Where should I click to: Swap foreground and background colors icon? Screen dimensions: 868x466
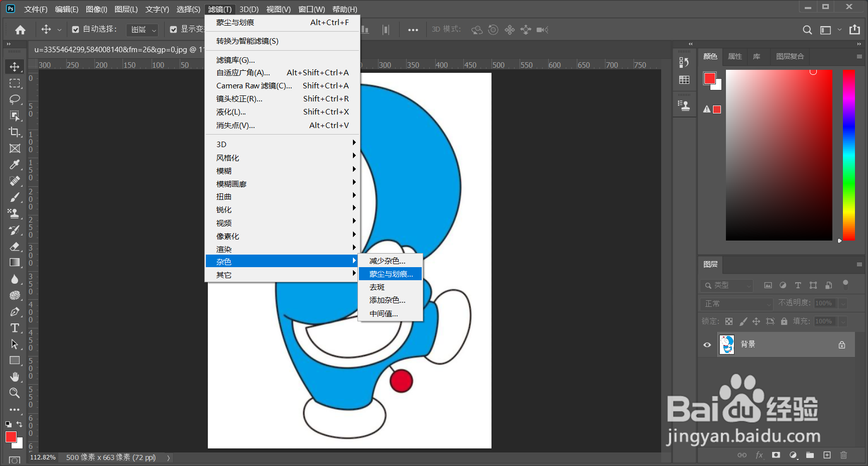pos(19,424)
